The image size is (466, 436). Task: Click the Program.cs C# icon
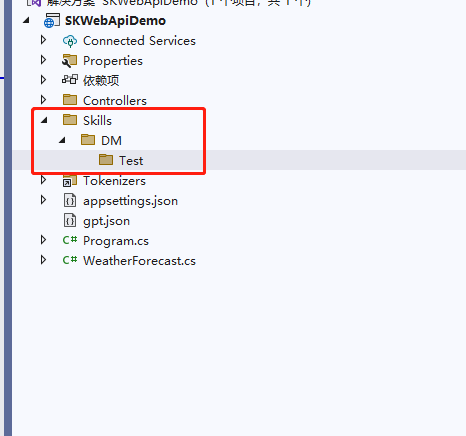[70, 240]
